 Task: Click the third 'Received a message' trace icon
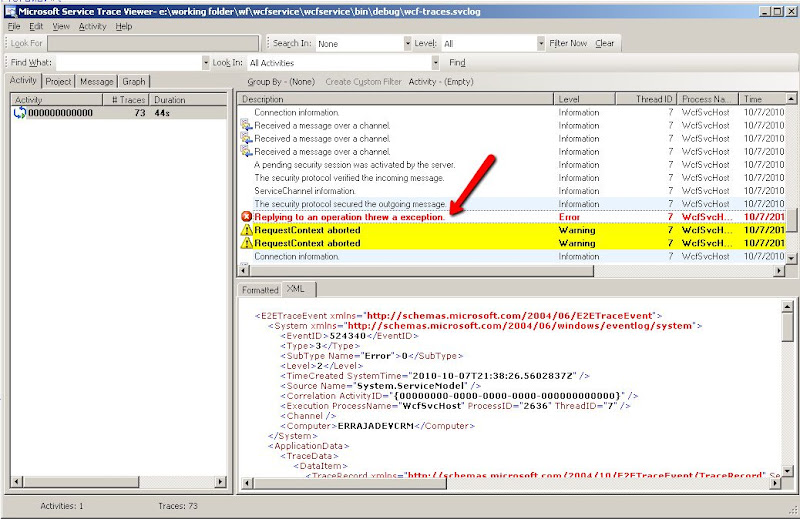[246, 152]
